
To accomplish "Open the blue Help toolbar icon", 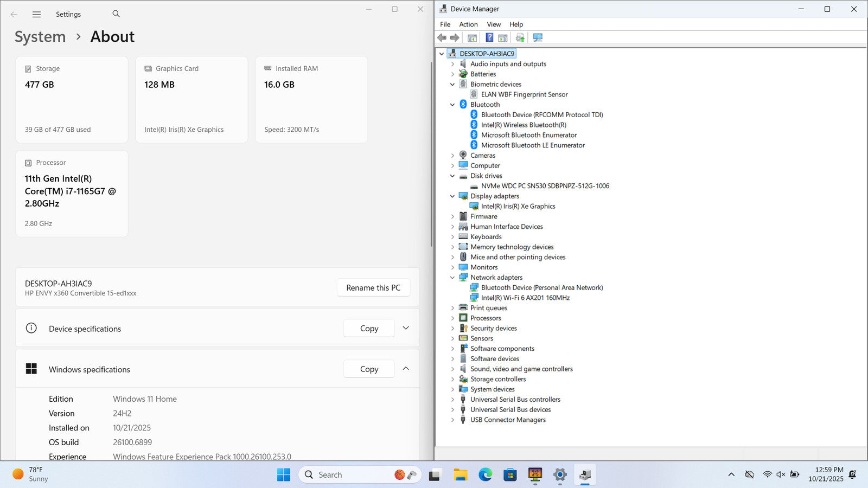I will coord(489,37).
